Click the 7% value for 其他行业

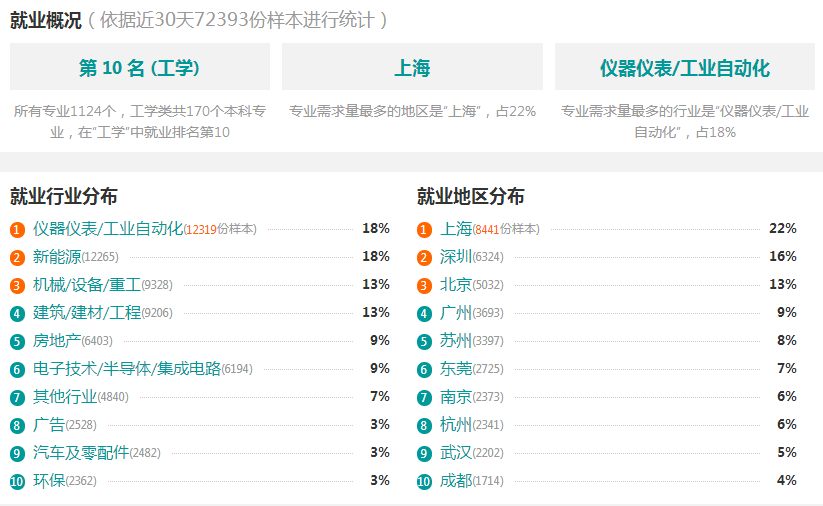[x=379, y=396]
